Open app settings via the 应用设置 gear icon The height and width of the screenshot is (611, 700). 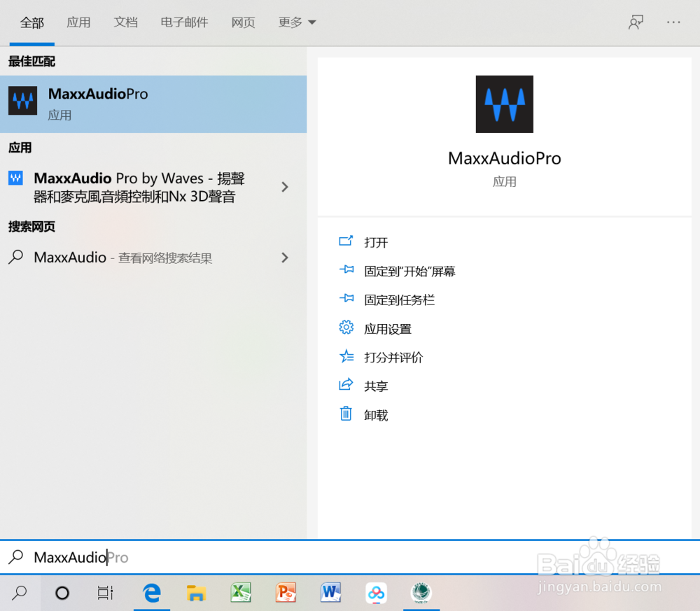[346, 328]
